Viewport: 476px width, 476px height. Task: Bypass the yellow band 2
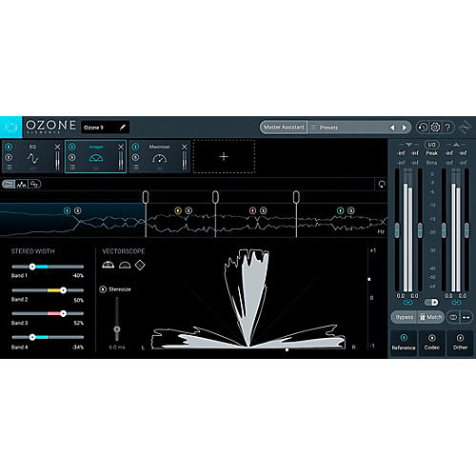[178, 210]
